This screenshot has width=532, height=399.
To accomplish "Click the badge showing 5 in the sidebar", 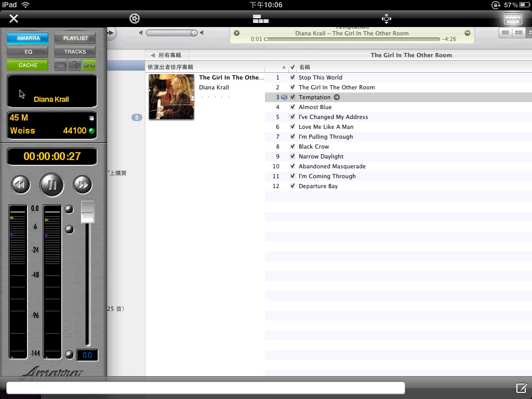I will [x=137, y=117].
